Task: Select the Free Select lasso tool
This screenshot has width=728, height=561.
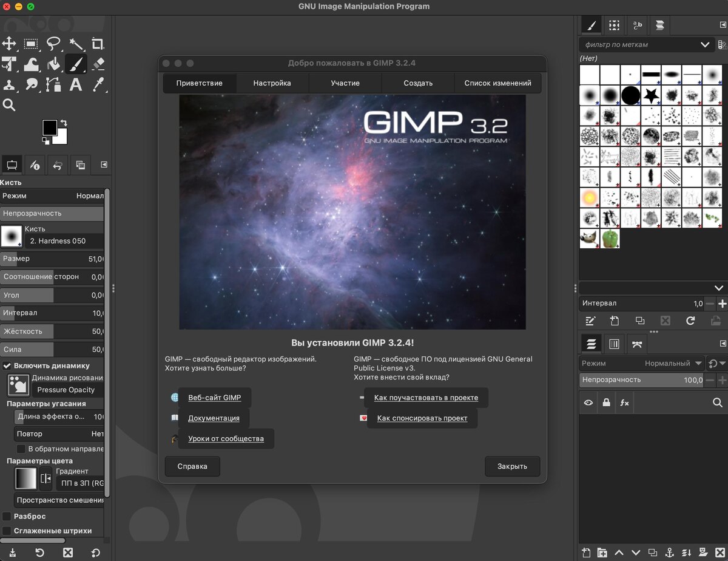Action: [x=53, y=44]
